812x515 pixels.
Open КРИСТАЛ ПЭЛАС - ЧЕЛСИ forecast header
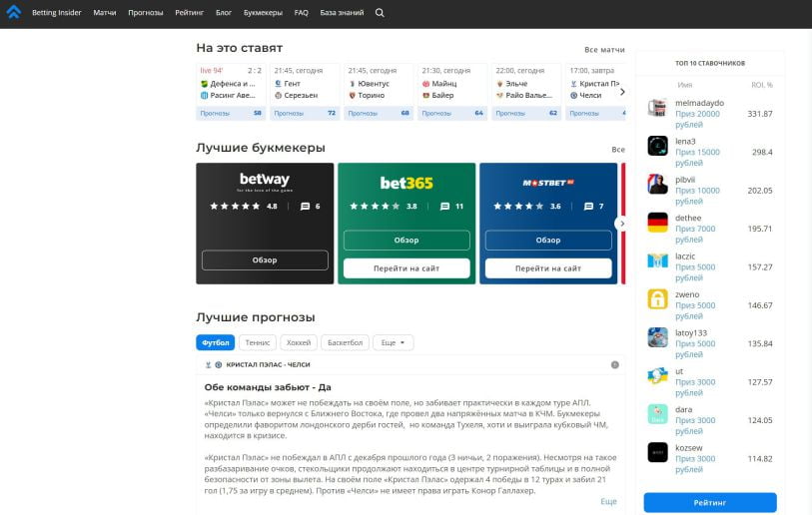pos(268,365)
